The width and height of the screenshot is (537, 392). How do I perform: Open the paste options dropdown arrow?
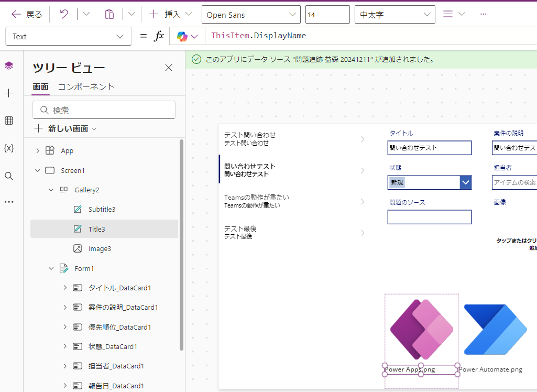pos(132,14)
